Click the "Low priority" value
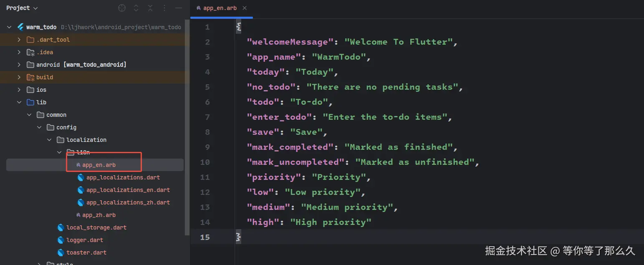Image resolution: width=644 pixels, height=265 pixels. pos(323,192)
